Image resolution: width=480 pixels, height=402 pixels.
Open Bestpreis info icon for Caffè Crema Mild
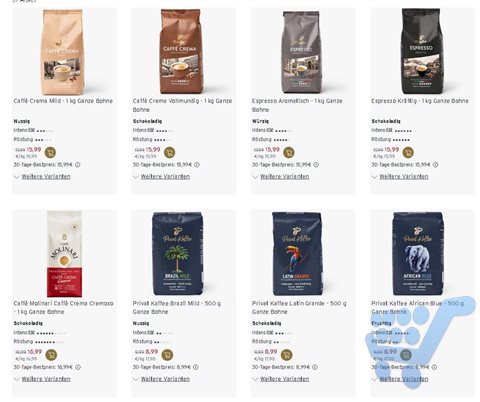click(78, 165)
